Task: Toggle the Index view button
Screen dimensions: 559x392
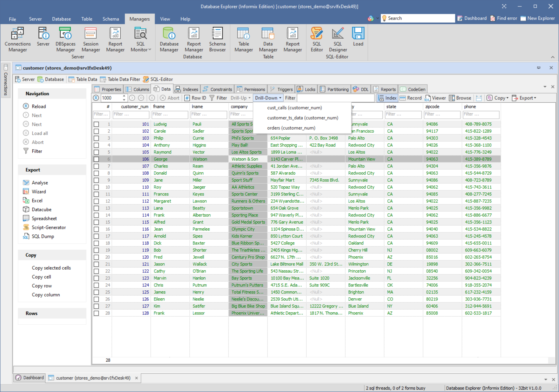Action: (387, 98)
